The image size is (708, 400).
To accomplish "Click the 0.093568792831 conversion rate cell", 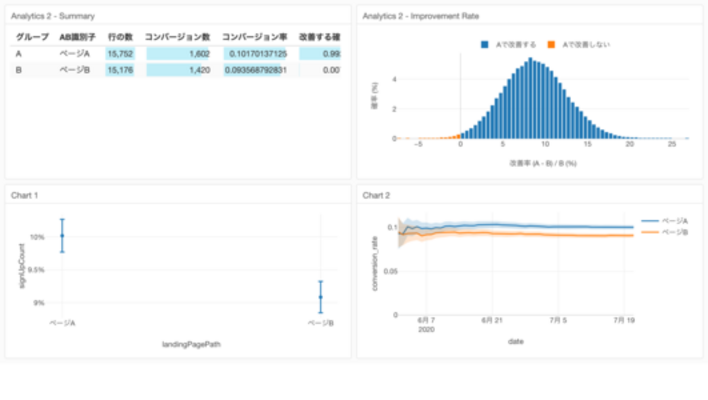I will [255, 70].
